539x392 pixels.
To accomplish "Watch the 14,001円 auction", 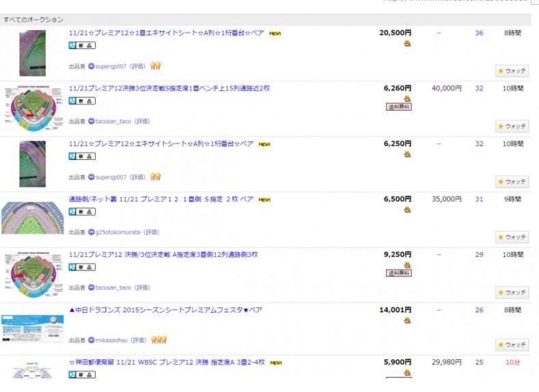I will coord(512,344).
